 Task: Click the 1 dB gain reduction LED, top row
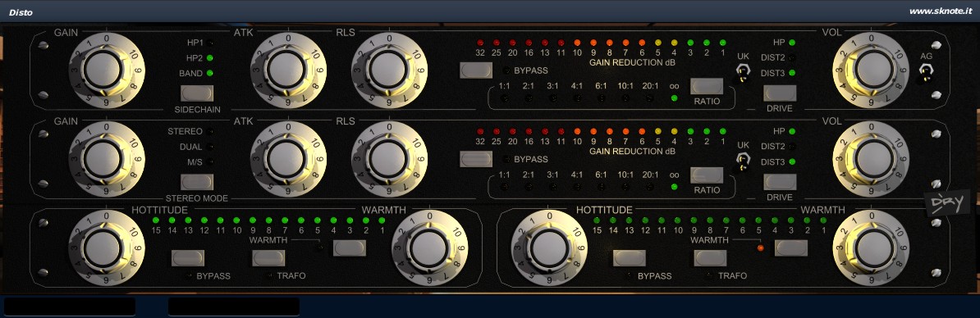tap(722, 43)
